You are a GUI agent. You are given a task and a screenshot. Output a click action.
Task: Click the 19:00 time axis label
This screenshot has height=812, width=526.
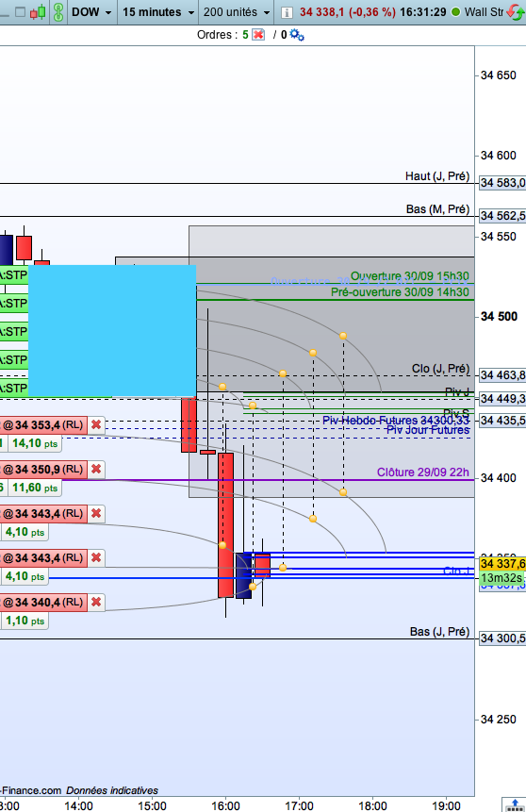[446, 805]
